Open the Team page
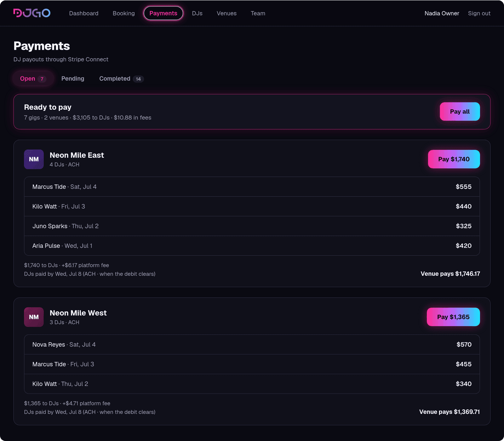The height and width of the screenshot is (441, 504). click(x=258, y=13)
